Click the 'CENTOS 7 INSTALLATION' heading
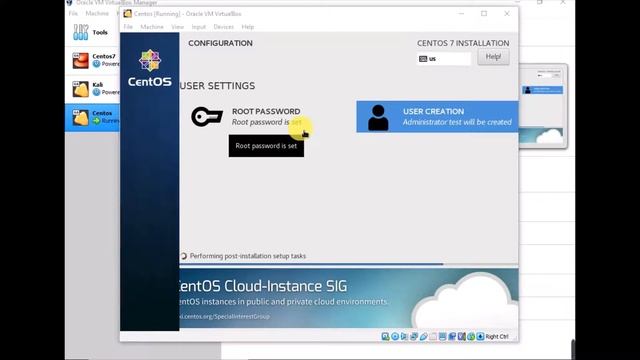The height and width of the screenshot is (360, 640). click(463, 43)
